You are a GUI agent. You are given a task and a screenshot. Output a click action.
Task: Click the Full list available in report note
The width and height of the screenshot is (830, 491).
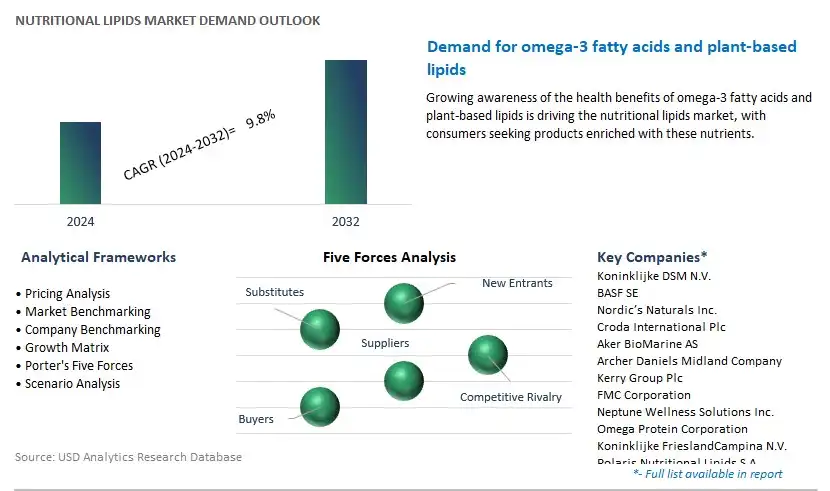tap(708, 474)
